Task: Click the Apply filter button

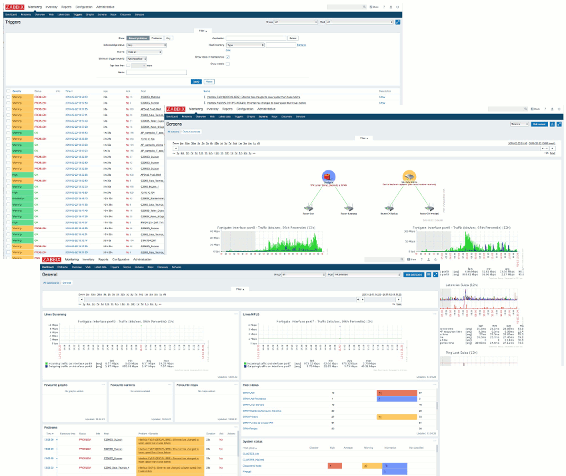Action: 196,82
